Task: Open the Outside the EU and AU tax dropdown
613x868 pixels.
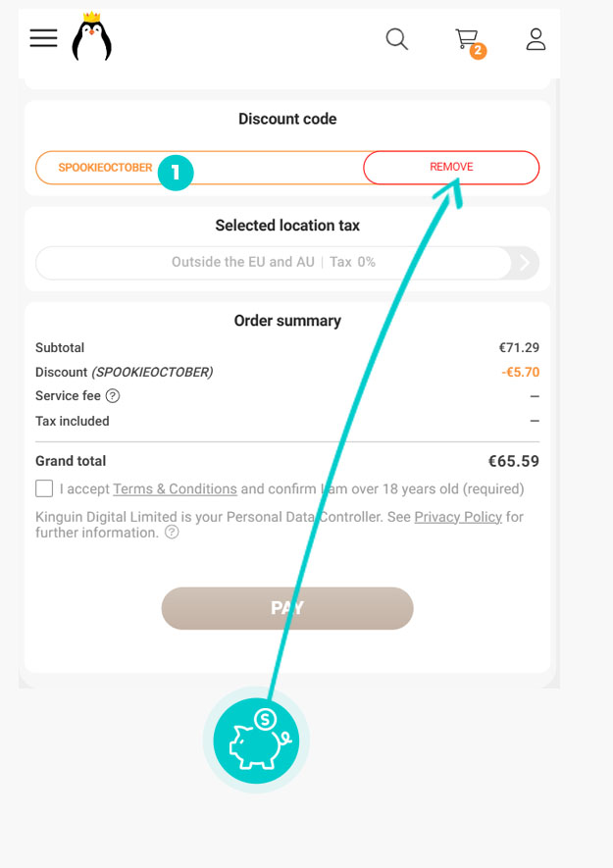Action: click(273, 263)
